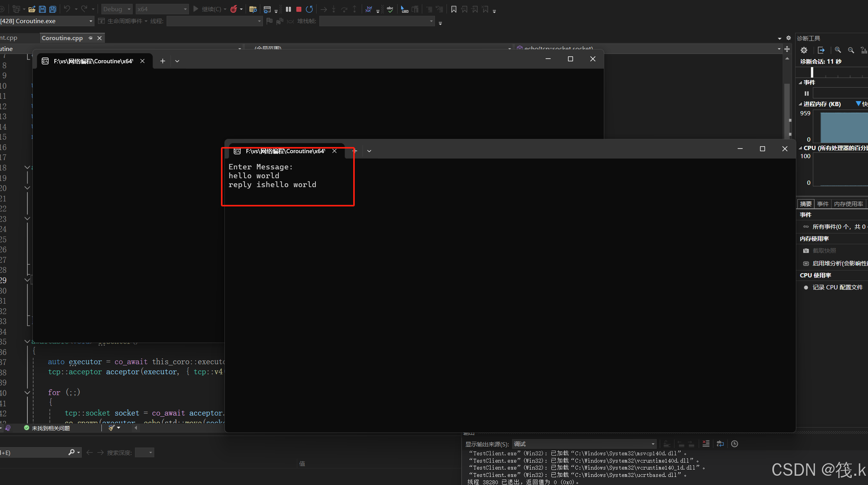
Task: Undo the last action with the undo arrow
Action: point(67,9)
